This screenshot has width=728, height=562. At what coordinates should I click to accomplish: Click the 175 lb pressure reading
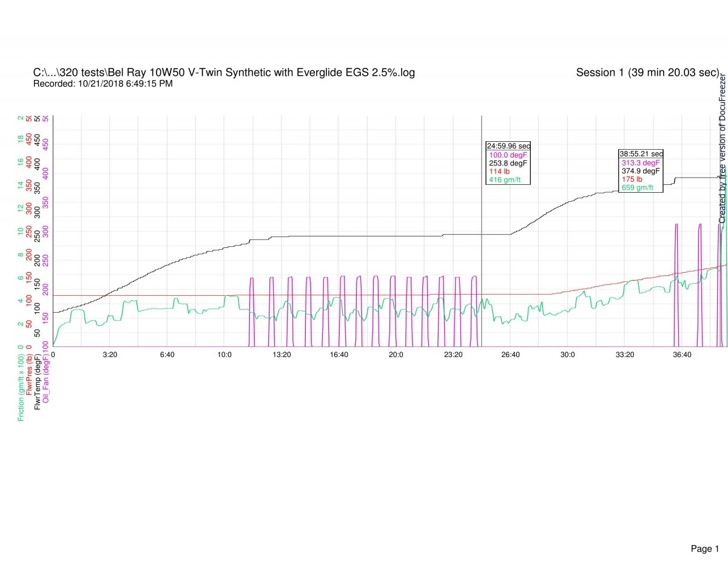pyautogui.click(x=632, y=179)
